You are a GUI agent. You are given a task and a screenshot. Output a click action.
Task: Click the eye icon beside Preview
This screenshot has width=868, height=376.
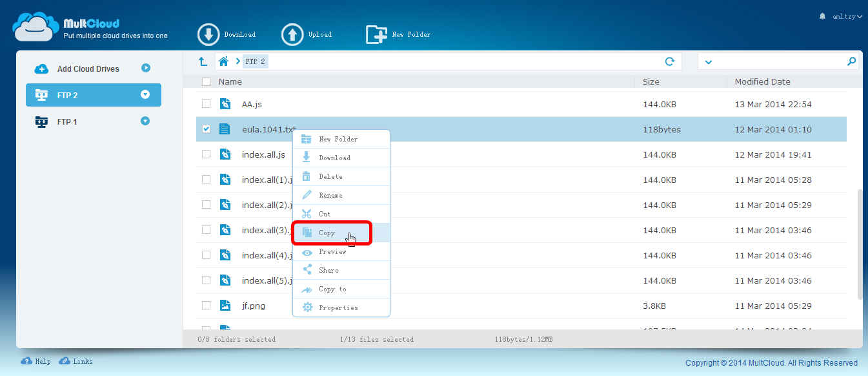point(307,251)
